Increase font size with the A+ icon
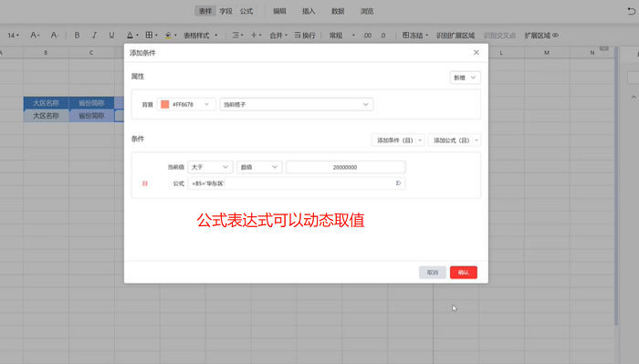The width and height of the screenshot is (639, 364). click(x=35, y=36)
